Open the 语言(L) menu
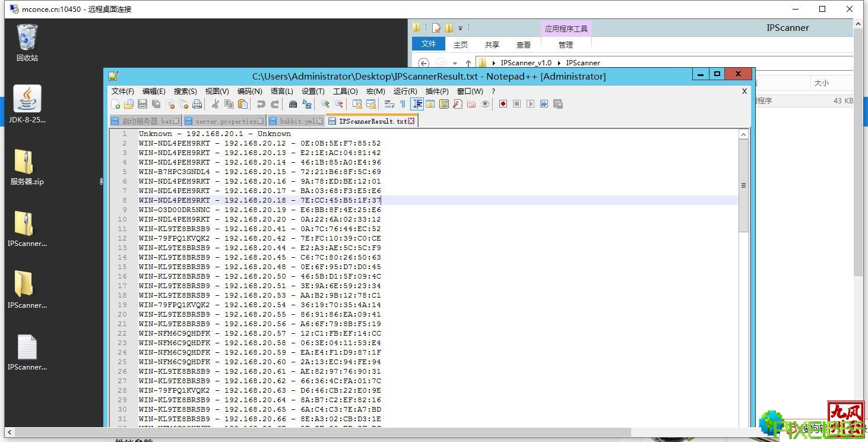 [x=281, y=91]
